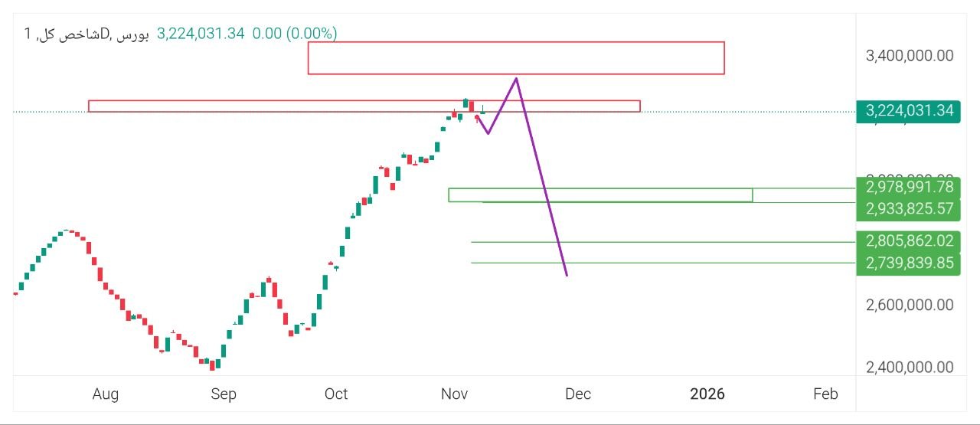980x425 pixels.
Task: Click 2,600,000.00 on the price axis
Action: click(x=909, y=305)
